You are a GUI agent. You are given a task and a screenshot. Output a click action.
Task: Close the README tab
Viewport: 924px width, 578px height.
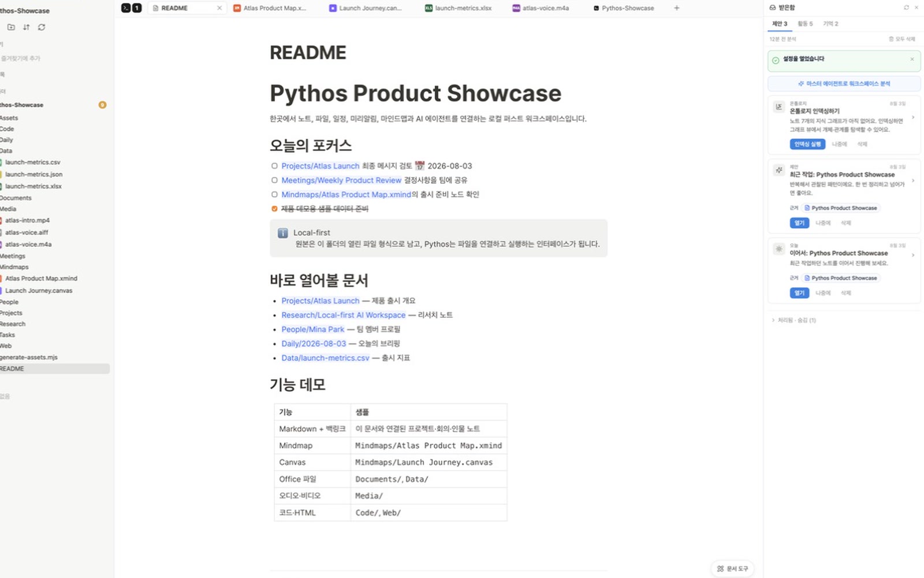[219, 8]
